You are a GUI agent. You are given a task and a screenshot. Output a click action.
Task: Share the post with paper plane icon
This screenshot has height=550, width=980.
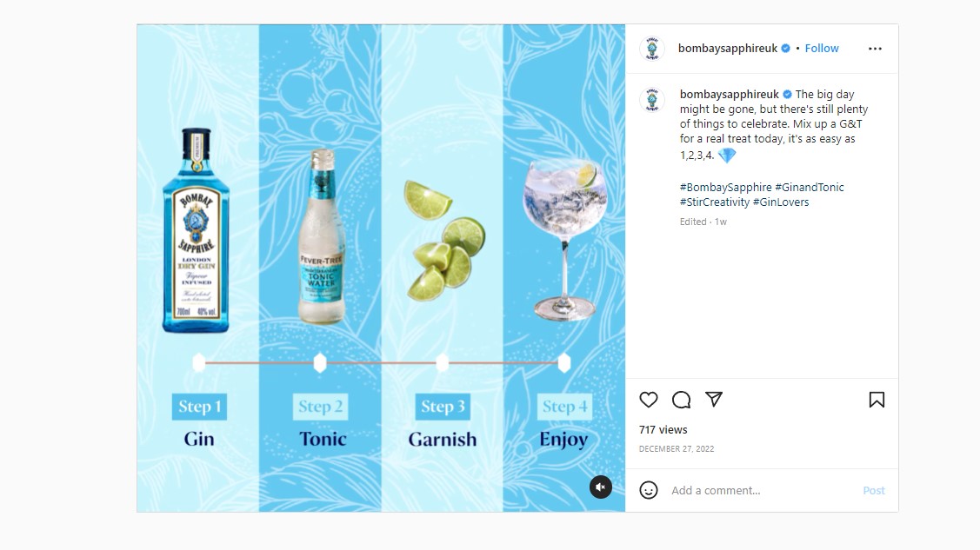tap(714, 399)
